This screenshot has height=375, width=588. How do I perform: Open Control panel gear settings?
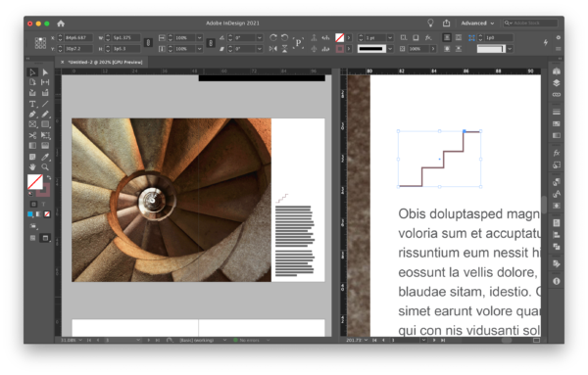coord(559,37)
